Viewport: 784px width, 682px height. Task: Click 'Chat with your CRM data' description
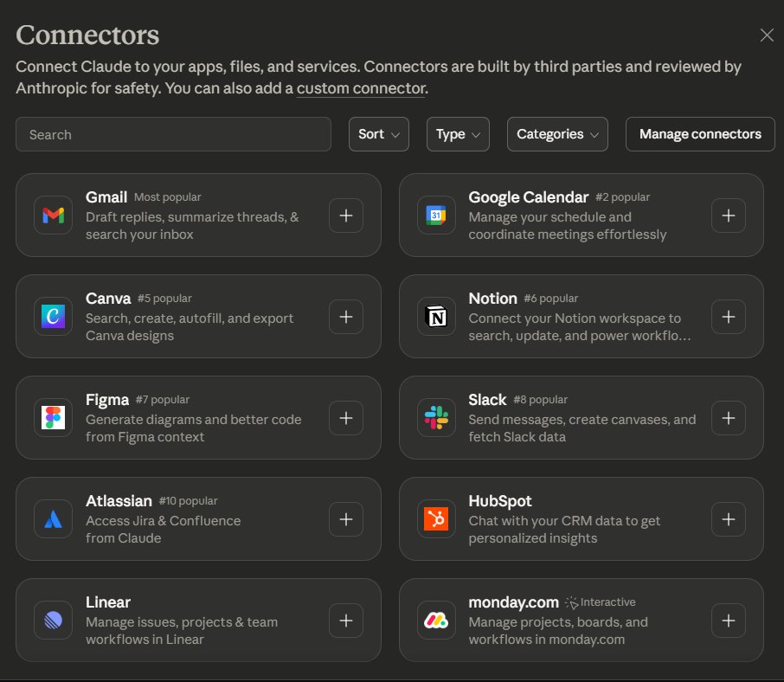coord(564,530)
